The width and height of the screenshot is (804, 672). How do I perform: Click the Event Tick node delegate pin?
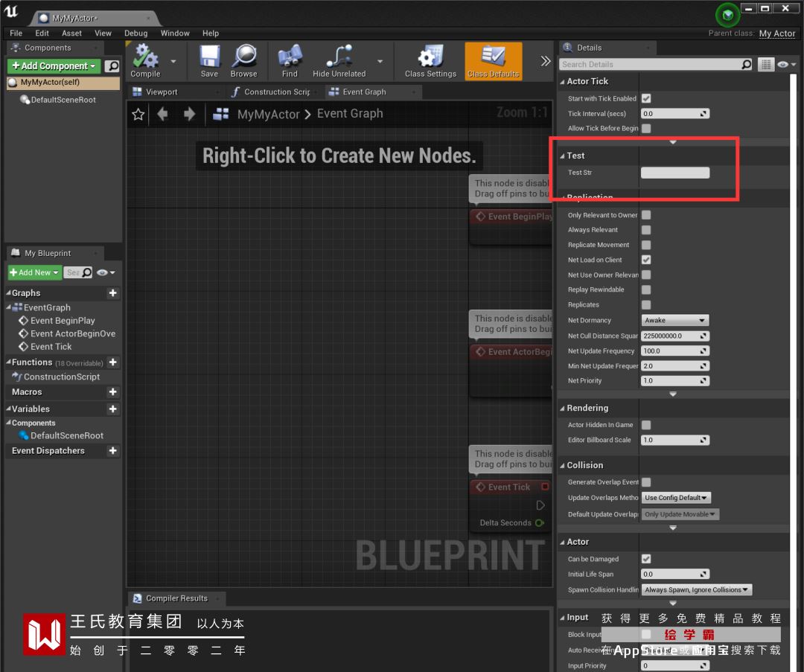click(544, 487)
